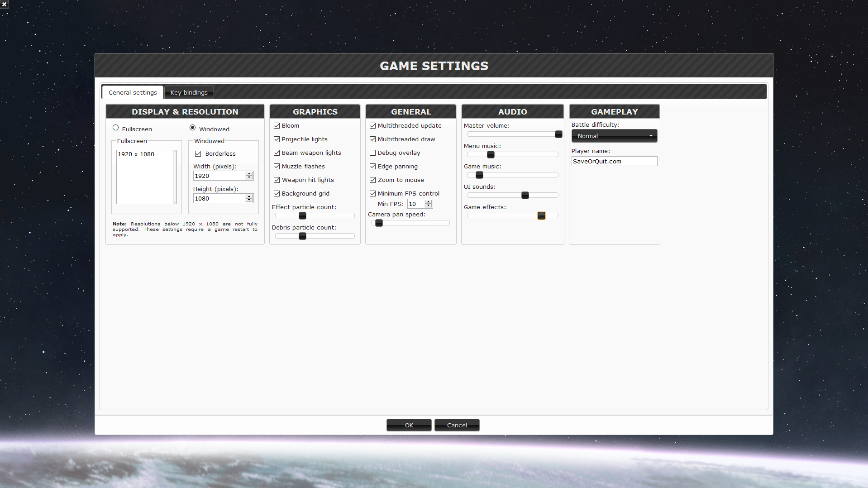
Task: Toggle the Borderless checkbox
Action: 198,154
